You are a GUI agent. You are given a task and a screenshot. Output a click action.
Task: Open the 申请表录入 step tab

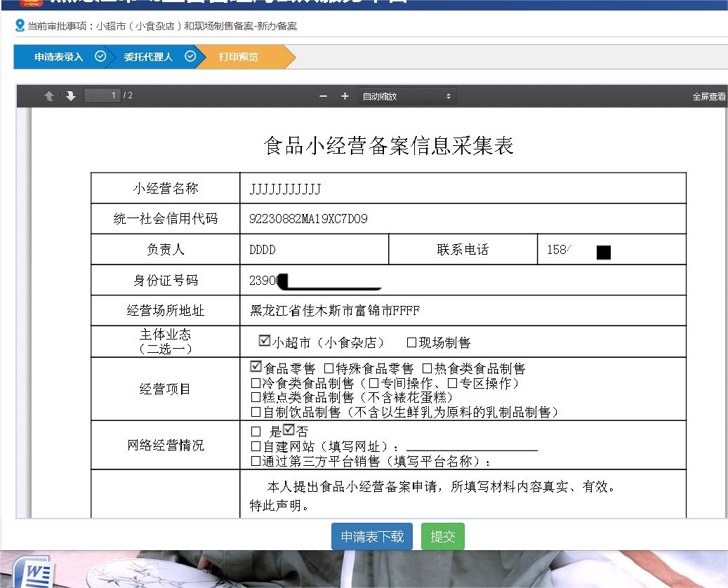(58, 57)
